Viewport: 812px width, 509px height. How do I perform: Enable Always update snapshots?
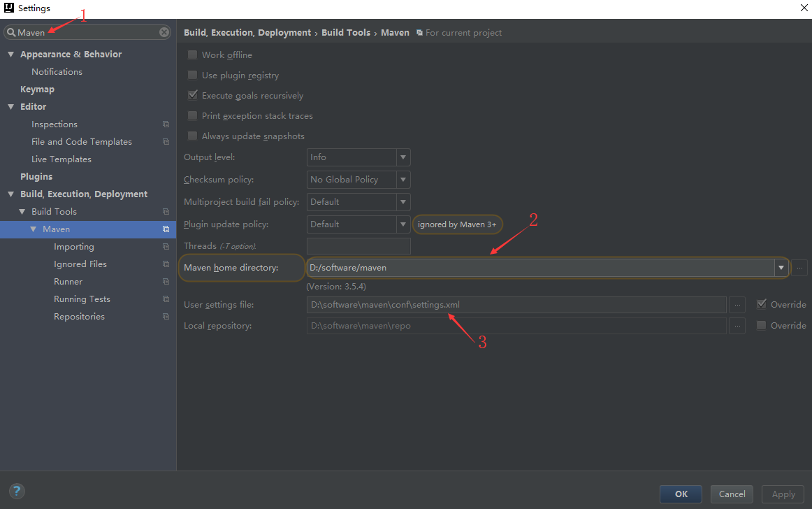192,136
